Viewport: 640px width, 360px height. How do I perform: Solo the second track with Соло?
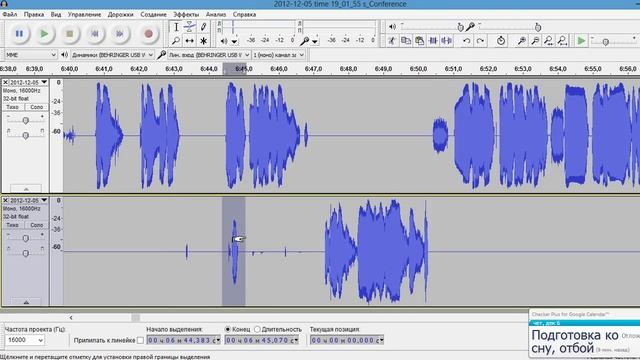[36, 225]
